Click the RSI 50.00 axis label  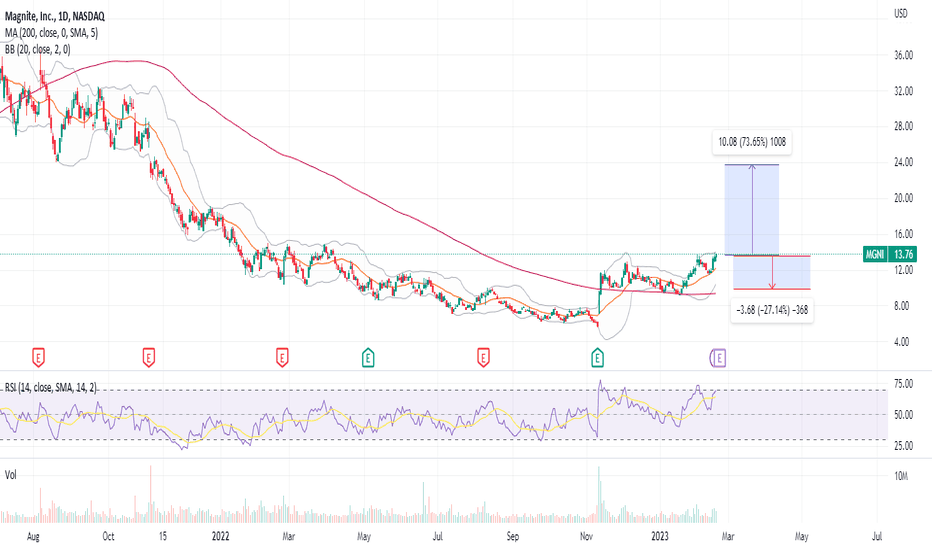point(903,414)
